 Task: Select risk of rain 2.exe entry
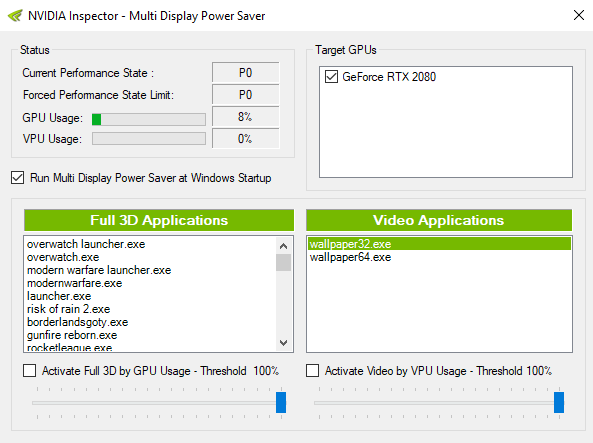68,309
